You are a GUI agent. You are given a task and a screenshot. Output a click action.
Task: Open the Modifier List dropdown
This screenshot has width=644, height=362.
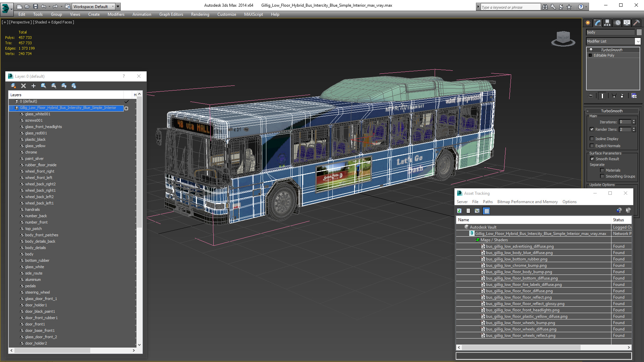637,41
